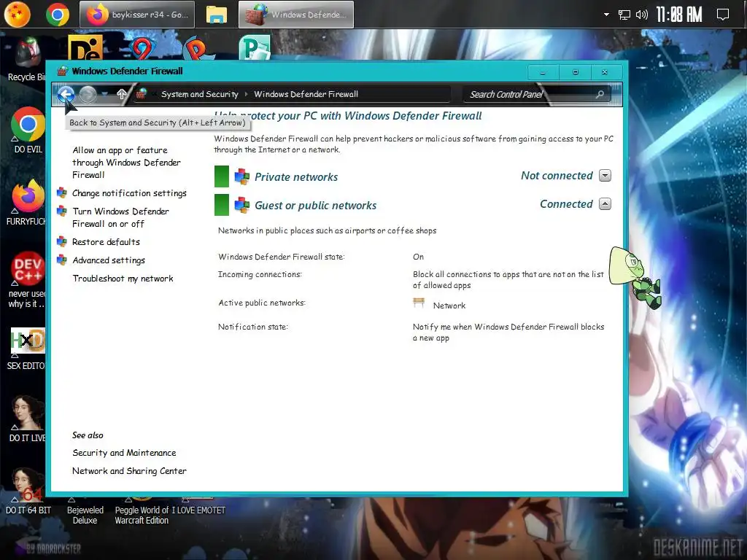Click the green status bar for Private networks
The height and width of the screenshot is (560, 747).
[x=222, y=176]
